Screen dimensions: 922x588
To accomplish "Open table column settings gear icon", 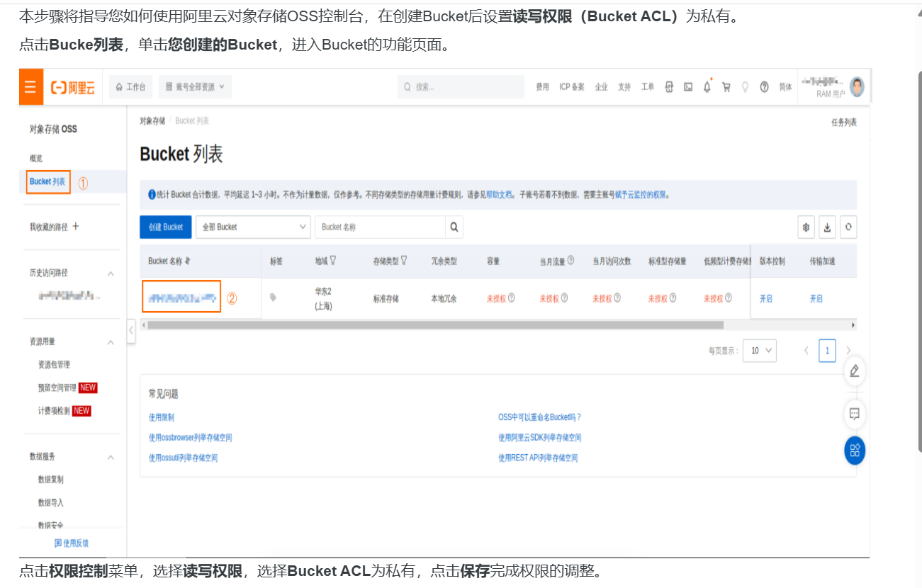I will (x=806, y=227).
